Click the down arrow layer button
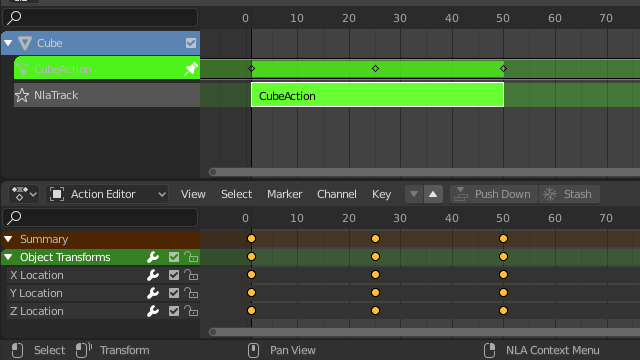Image resolution: width=640 pixels, height=360 pixels. [414, 194]
